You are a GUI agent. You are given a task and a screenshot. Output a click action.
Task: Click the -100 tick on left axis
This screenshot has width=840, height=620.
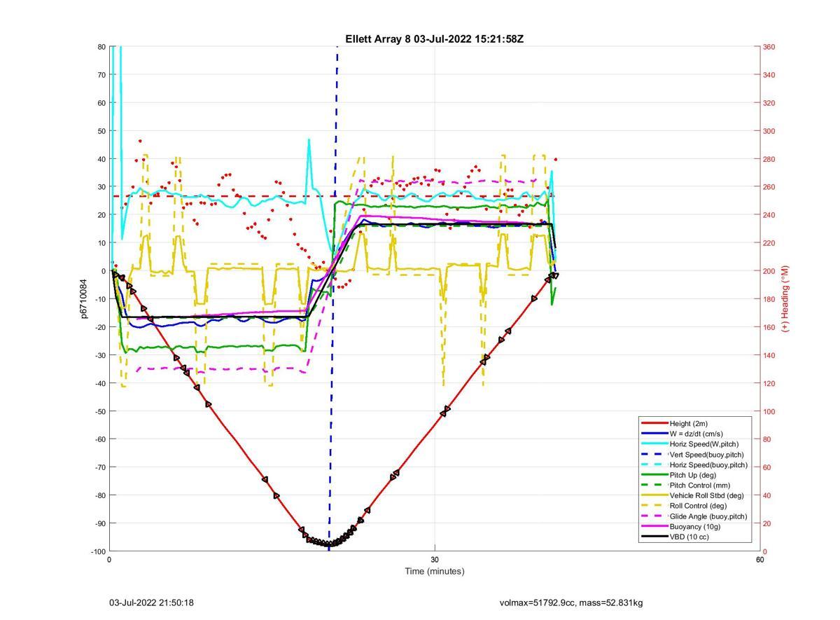click(98, 551)
